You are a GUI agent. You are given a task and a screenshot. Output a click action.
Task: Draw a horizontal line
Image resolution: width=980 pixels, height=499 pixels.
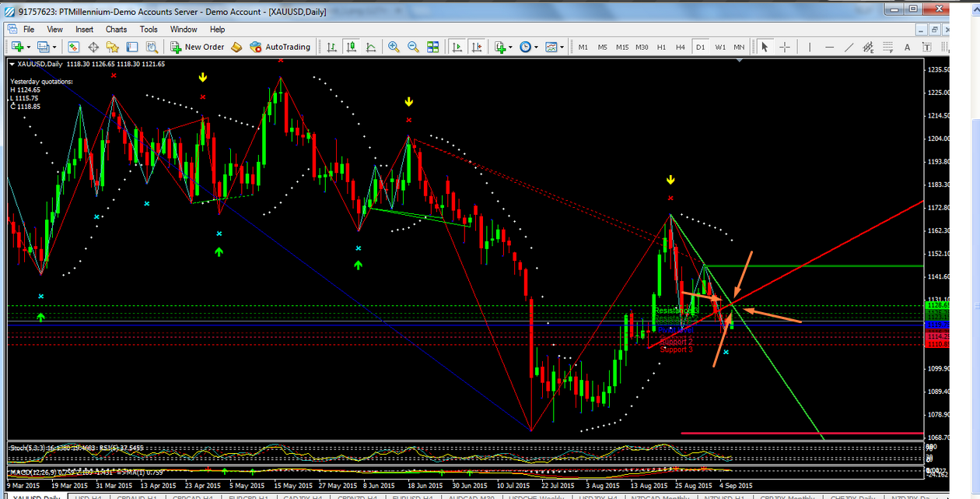click(829, 47)
